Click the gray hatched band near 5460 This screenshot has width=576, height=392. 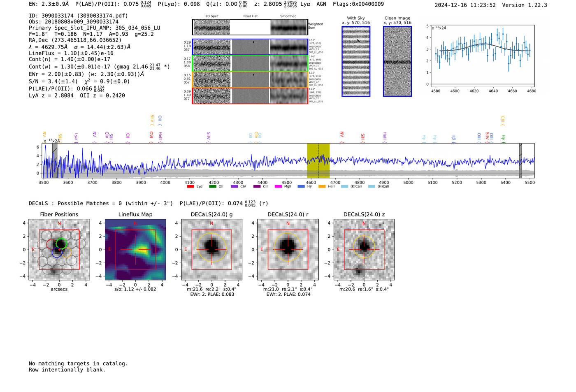520,160
